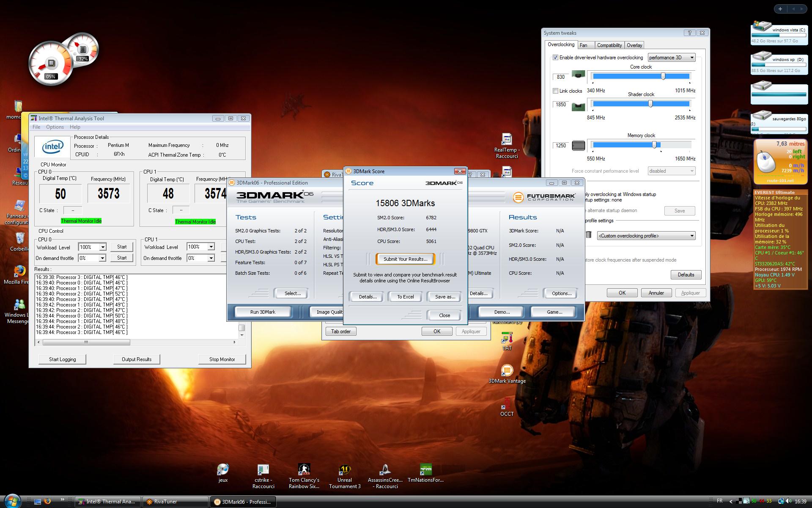Click the To Excel button

[x=405, y=297]
